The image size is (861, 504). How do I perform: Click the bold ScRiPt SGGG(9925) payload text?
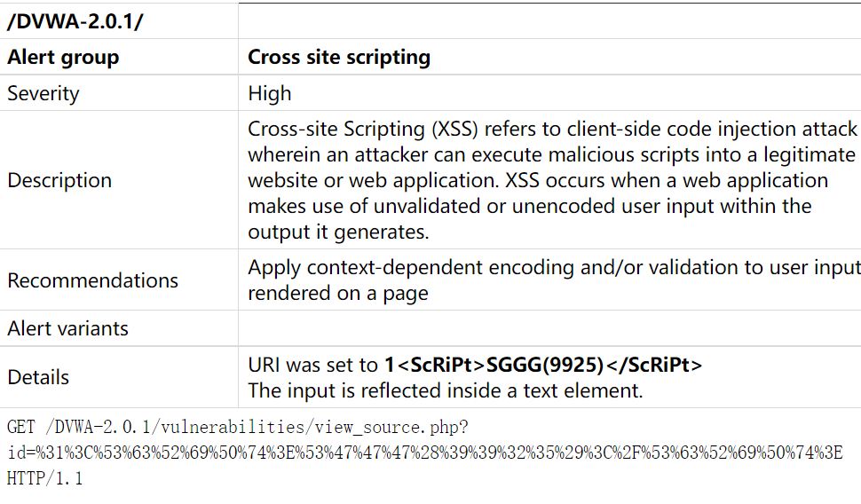pos(543,365)
